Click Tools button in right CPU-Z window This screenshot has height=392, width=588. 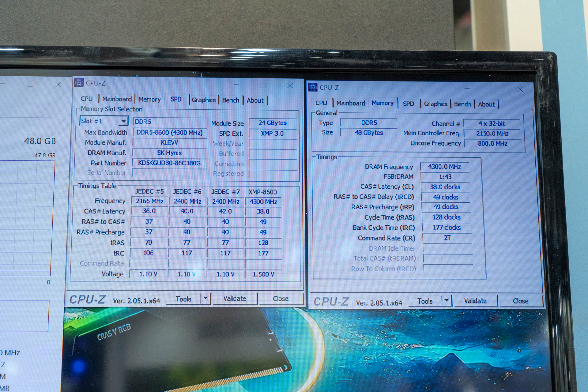click(x=425, y=301)
